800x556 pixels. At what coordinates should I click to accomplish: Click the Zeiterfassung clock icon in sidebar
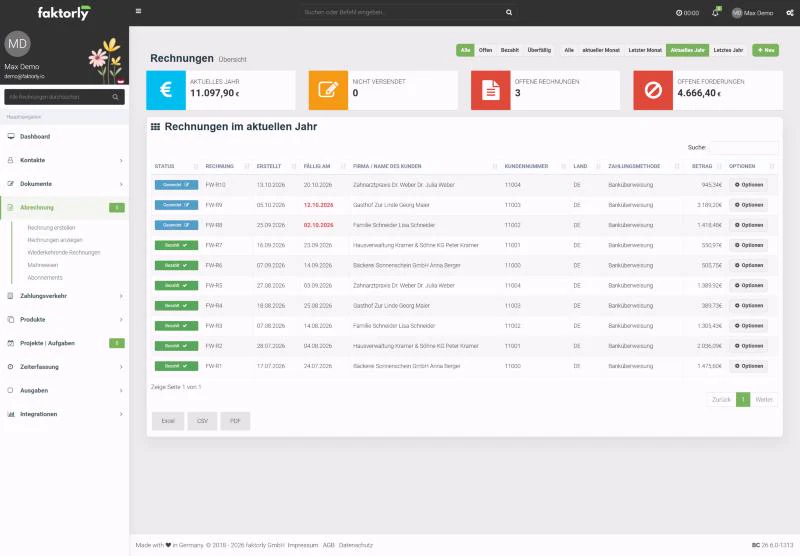(x=11, y=367)
